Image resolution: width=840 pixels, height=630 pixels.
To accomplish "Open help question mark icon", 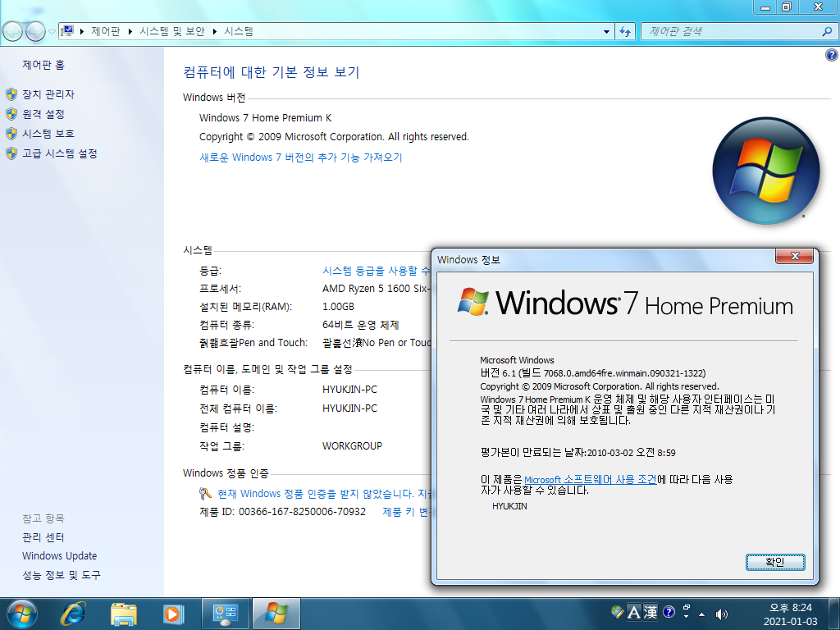I will [832, 55].
